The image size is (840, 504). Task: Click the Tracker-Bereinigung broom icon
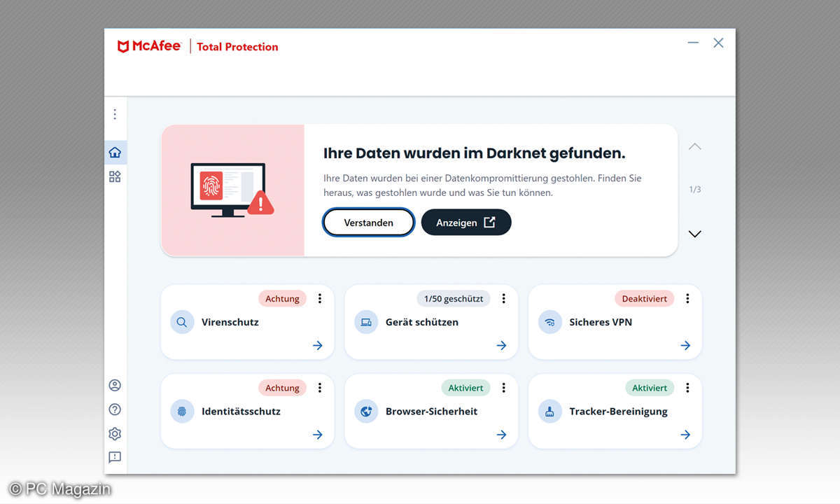tap(550, 411)
